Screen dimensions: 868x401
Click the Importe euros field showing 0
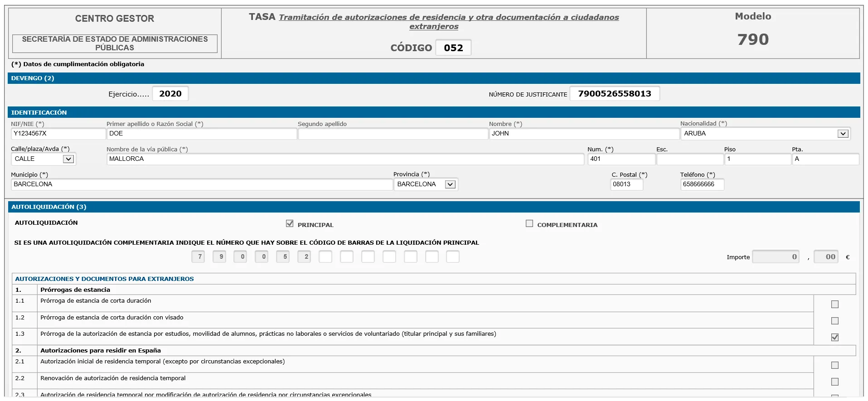tap(776, 257)
